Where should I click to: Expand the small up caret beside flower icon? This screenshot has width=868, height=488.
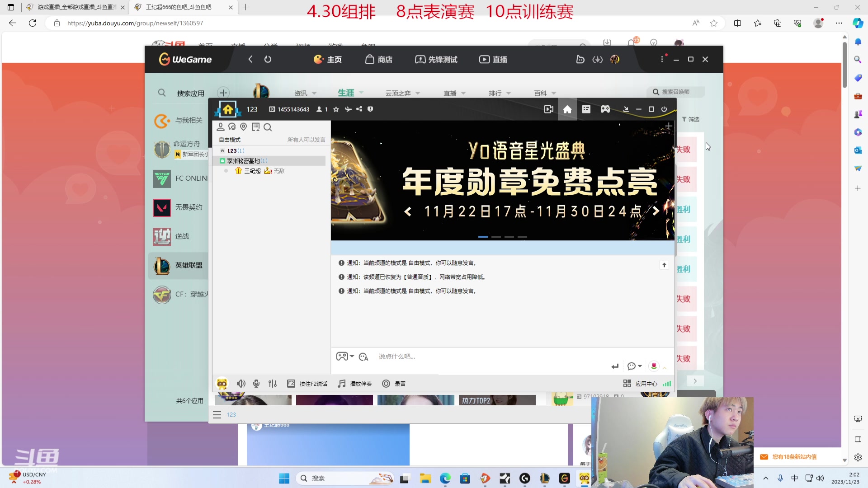point(665,368)
